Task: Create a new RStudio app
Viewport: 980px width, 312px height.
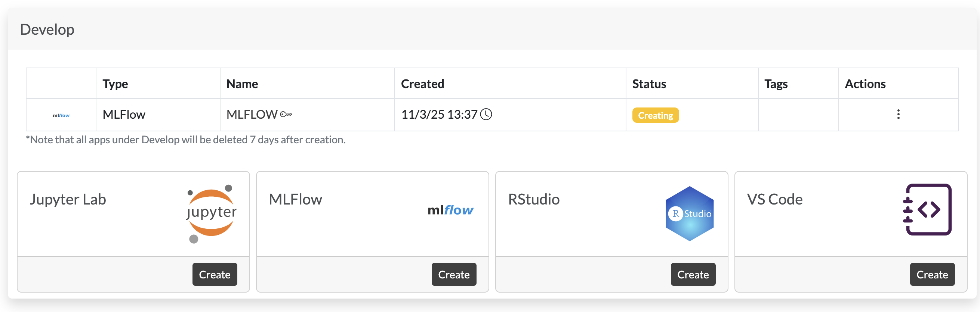Action: click(x=693, y=274)
